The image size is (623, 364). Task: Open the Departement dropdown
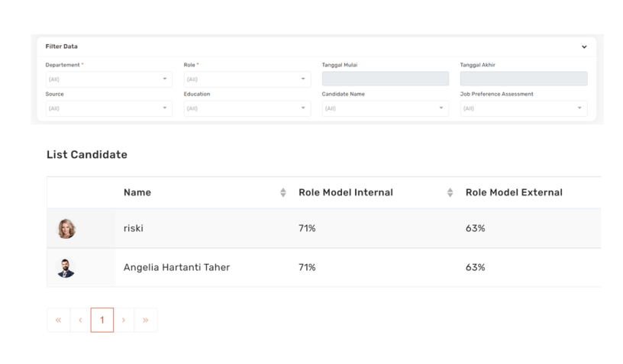pyautogui.click(x=108, y=79)
